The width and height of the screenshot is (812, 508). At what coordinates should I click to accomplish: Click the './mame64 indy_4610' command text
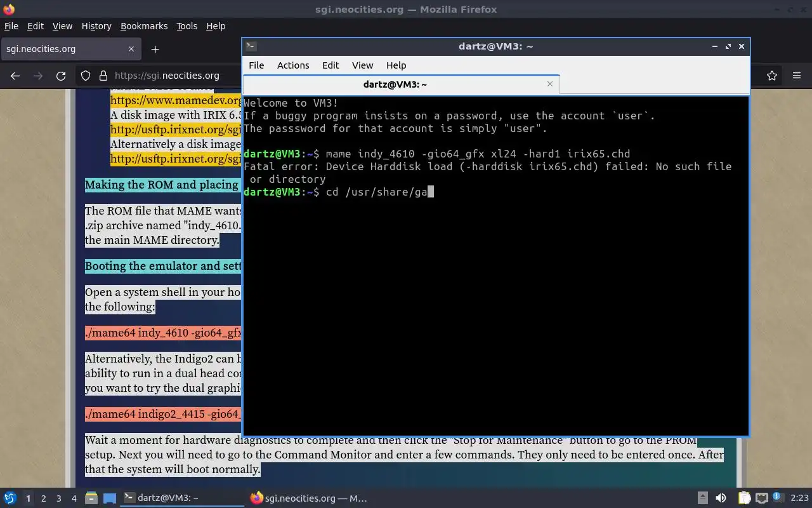(163, 333)
